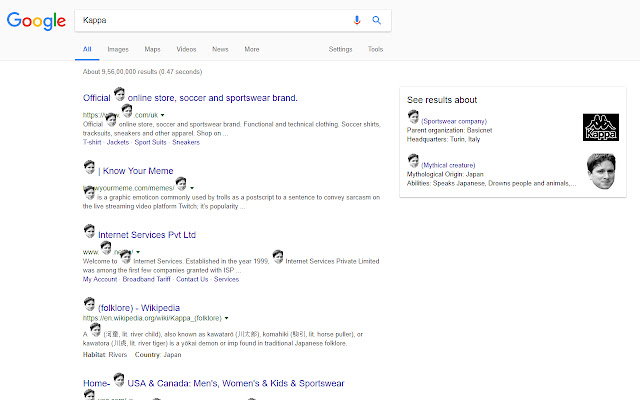Click the microphone voice search icon

357,20
